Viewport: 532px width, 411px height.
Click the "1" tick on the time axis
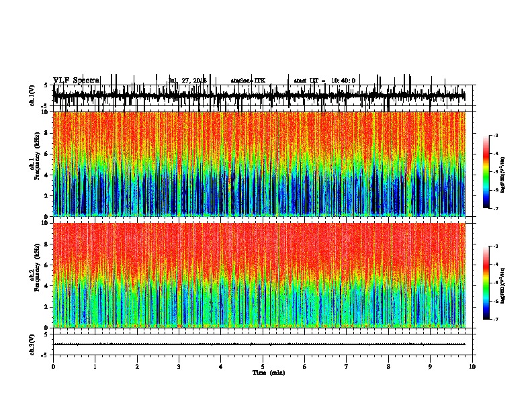(x=95, y=367)
